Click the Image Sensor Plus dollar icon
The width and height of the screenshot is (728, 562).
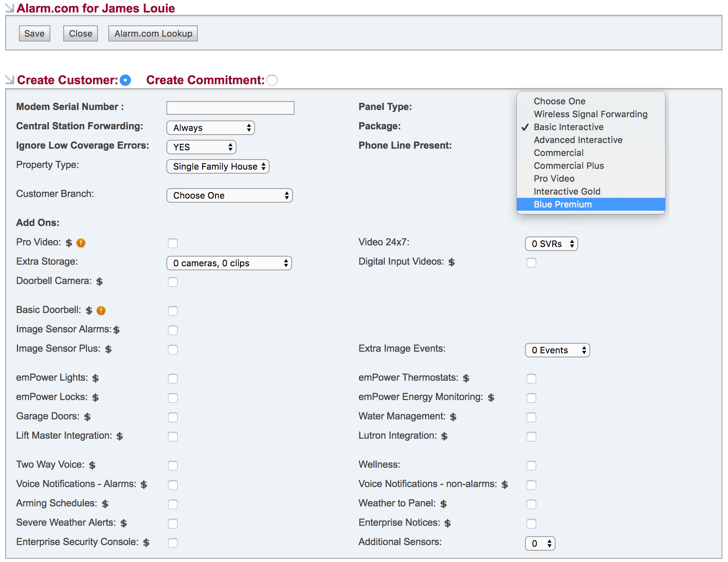[108, 349]
